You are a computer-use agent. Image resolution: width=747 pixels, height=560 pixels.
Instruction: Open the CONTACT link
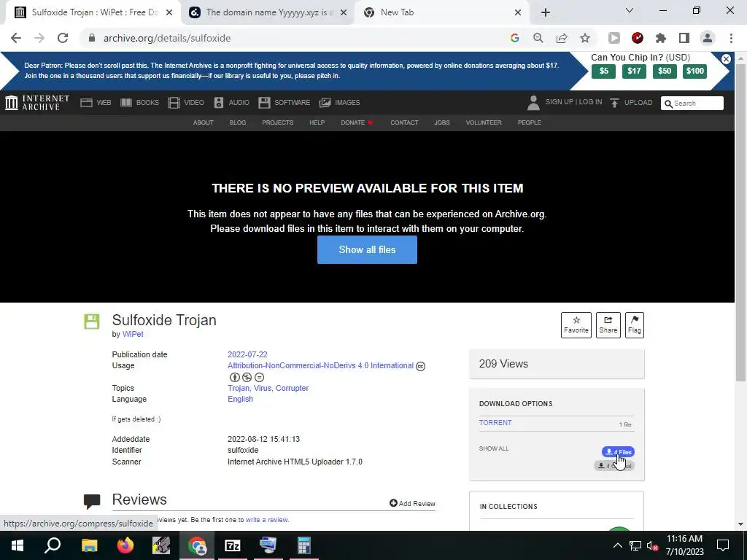click(404, 122)
